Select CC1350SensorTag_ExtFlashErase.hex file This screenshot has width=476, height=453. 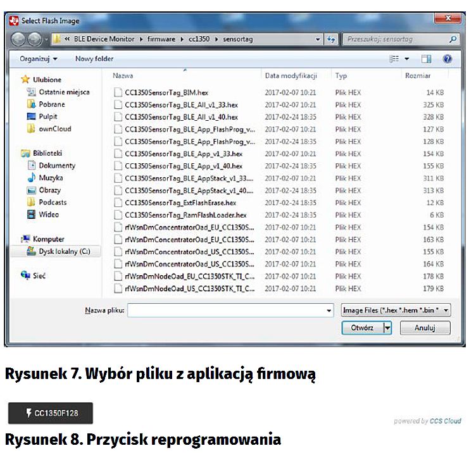[180, 202]
